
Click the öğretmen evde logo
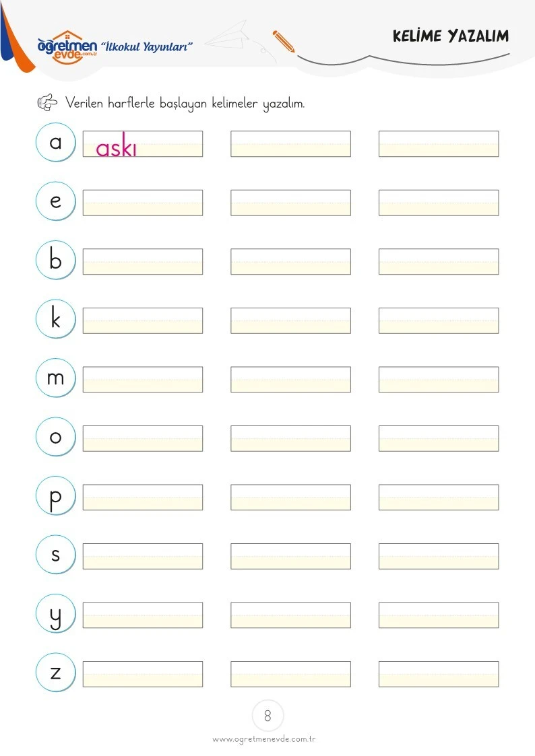click(67, 47)
